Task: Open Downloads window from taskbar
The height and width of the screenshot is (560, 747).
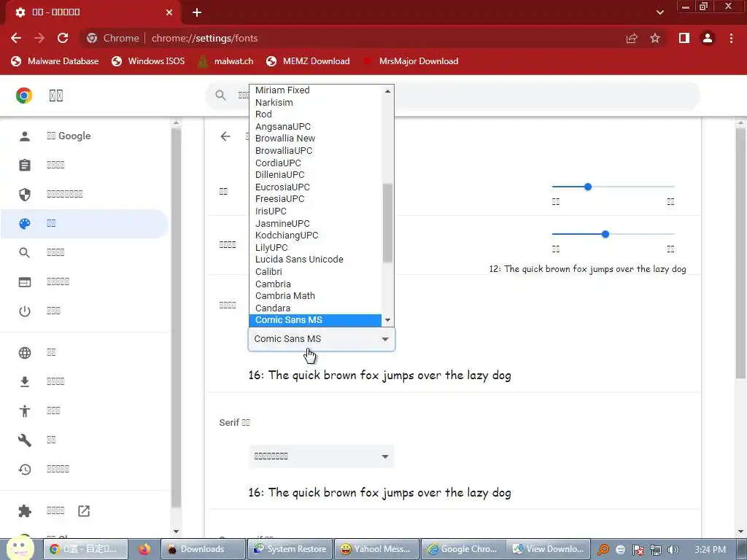Action: 203,549
